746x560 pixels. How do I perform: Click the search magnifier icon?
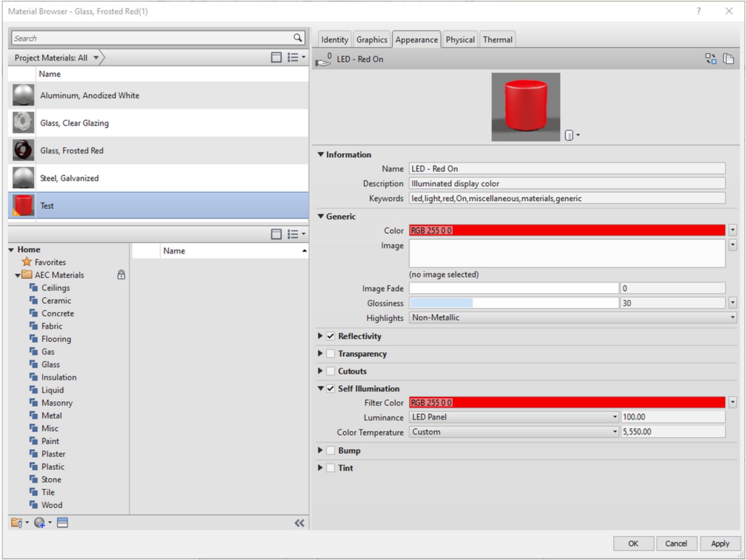click(x=297, y=37)
